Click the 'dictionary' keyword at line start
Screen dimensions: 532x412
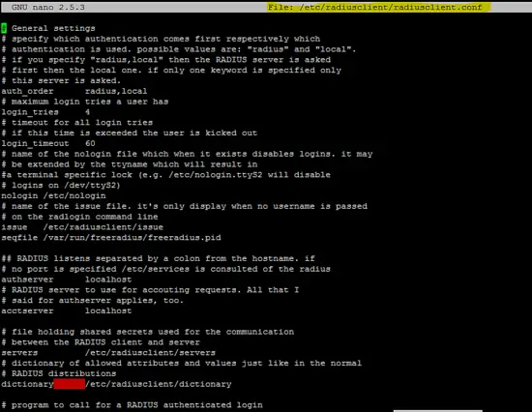pos(27,384)
